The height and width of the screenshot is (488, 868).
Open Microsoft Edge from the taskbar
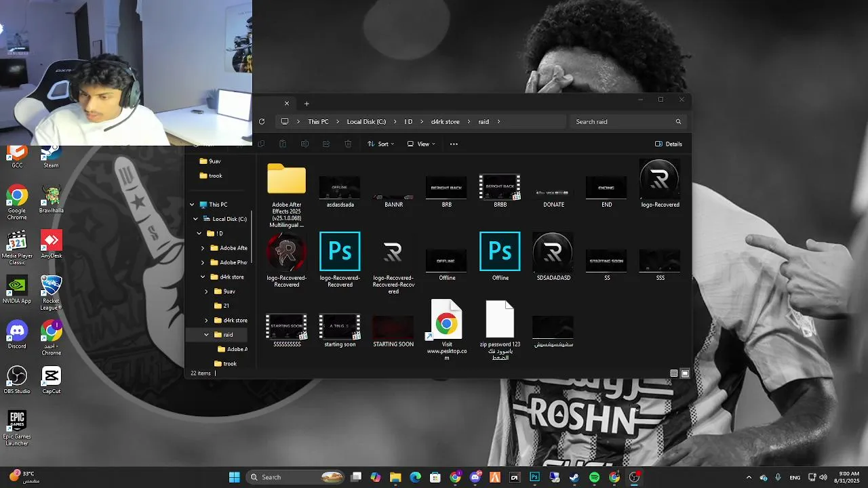[x=415, y=477]
